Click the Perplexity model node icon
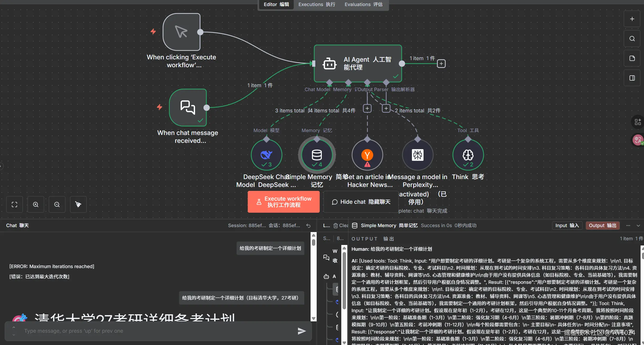 tap(417, 155)
